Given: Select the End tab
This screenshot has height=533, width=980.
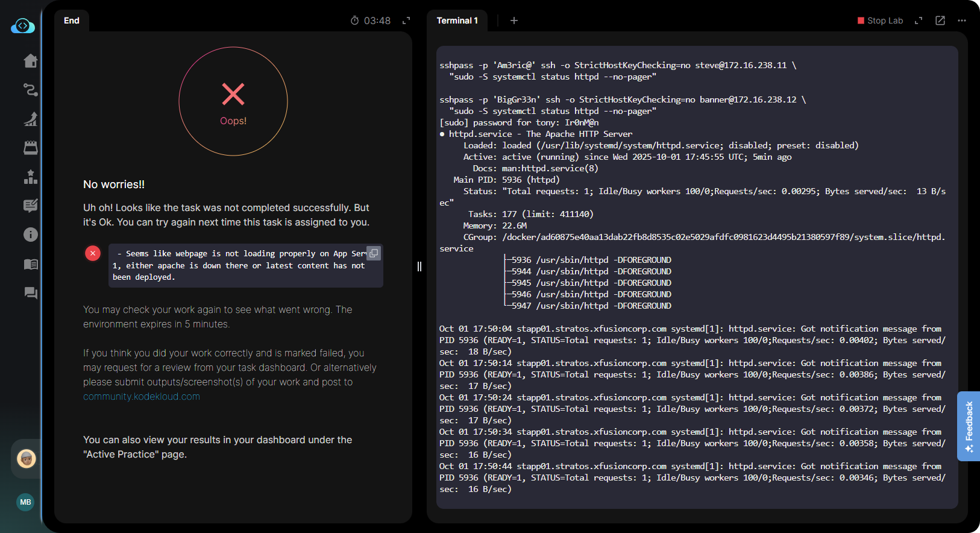Looking at the screenshot, I should pos(72,20).
